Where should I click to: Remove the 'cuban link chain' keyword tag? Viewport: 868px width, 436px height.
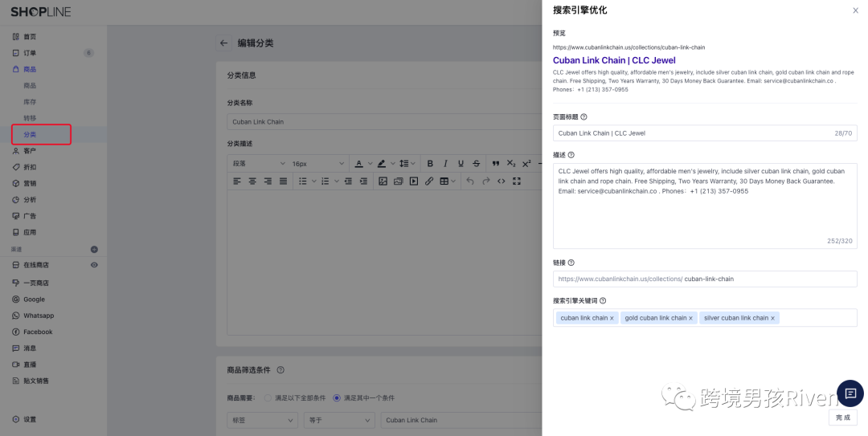pos(612,318)
